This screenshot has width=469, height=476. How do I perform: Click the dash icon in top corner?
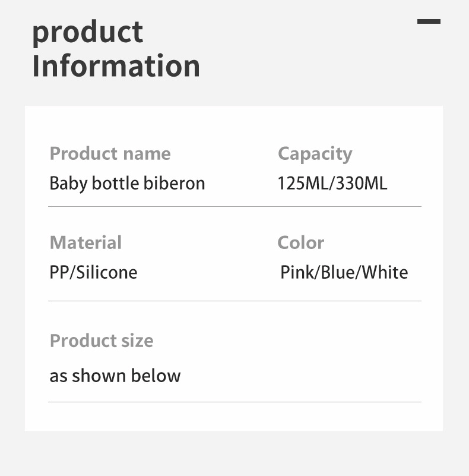click(429, 21)
